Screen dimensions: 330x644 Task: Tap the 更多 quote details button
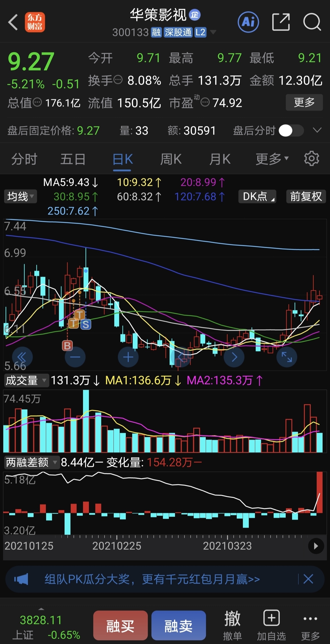tap(304, 102)
